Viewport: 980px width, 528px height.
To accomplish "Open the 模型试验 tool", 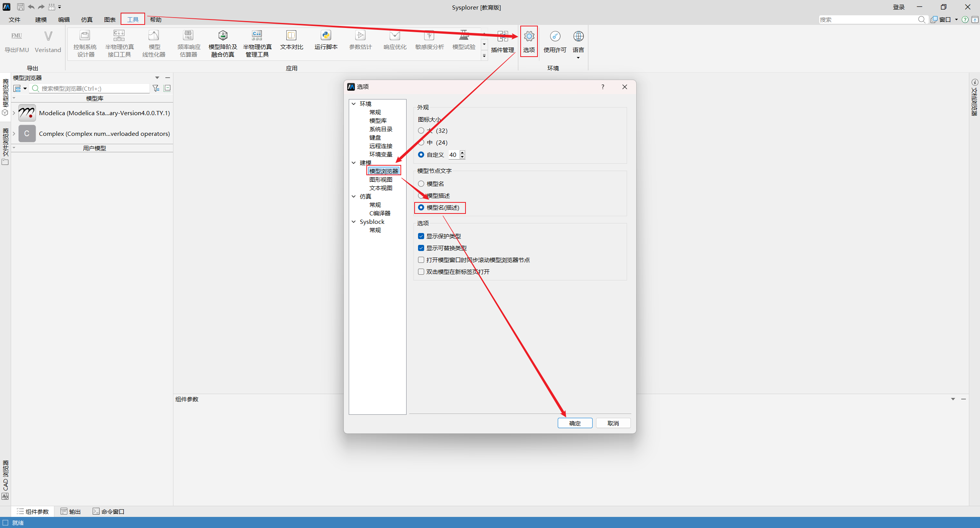I will tap(464, 40).
